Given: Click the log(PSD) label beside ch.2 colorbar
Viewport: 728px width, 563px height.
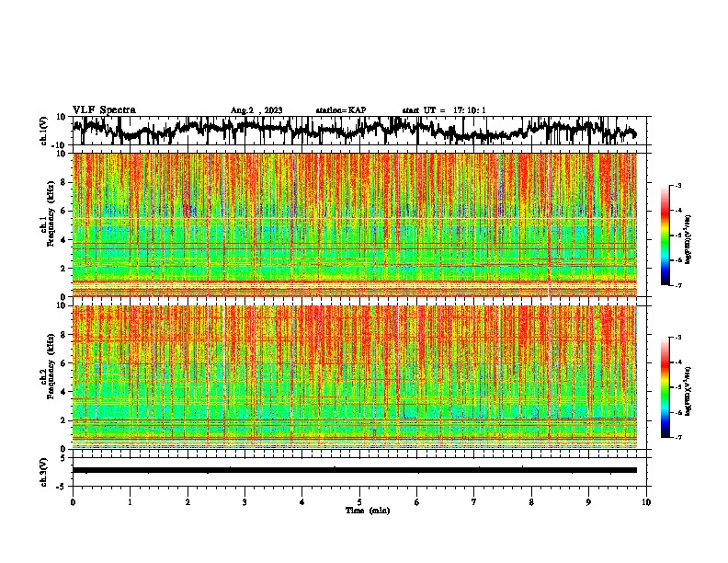Looking at the screenshot, I should [x=688, y=391].
